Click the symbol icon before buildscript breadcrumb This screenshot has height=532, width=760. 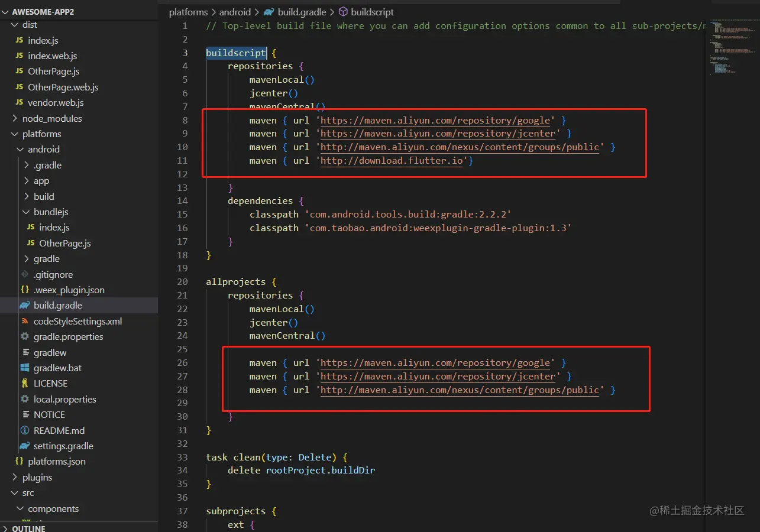pos(343,12)
